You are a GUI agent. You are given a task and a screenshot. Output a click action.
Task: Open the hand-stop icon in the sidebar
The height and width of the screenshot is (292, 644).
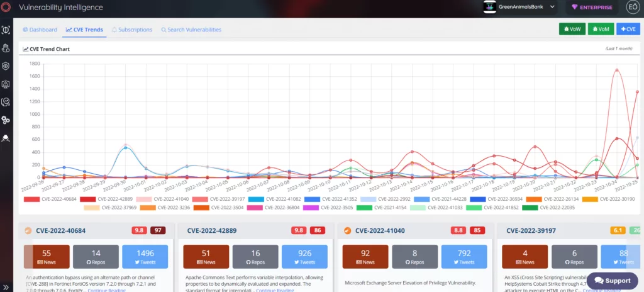[6, 48]
